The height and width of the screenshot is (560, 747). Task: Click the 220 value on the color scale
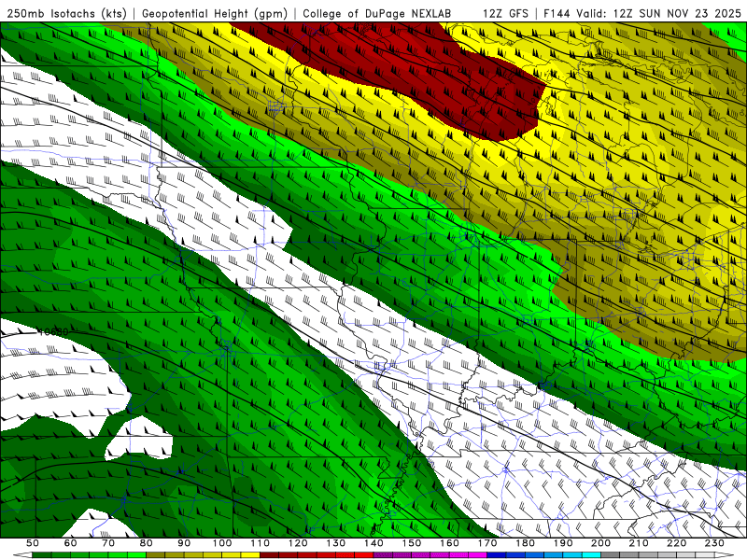pos(676,543)
